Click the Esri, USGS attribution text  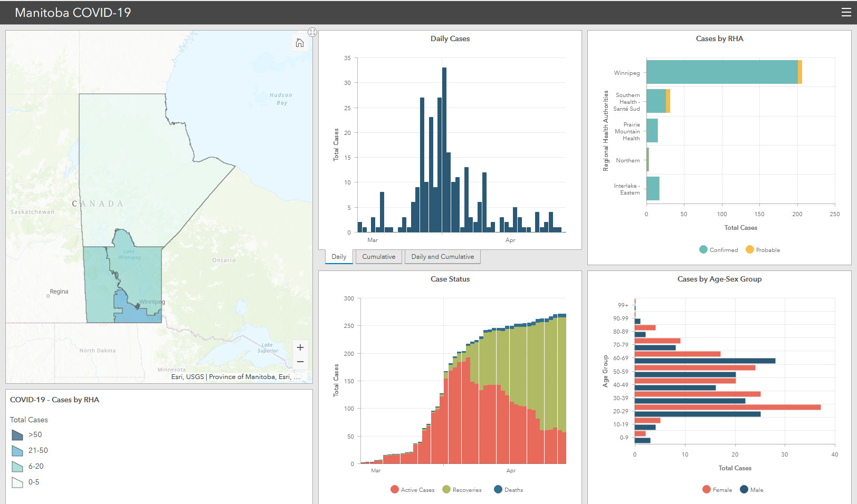[235, 377]
